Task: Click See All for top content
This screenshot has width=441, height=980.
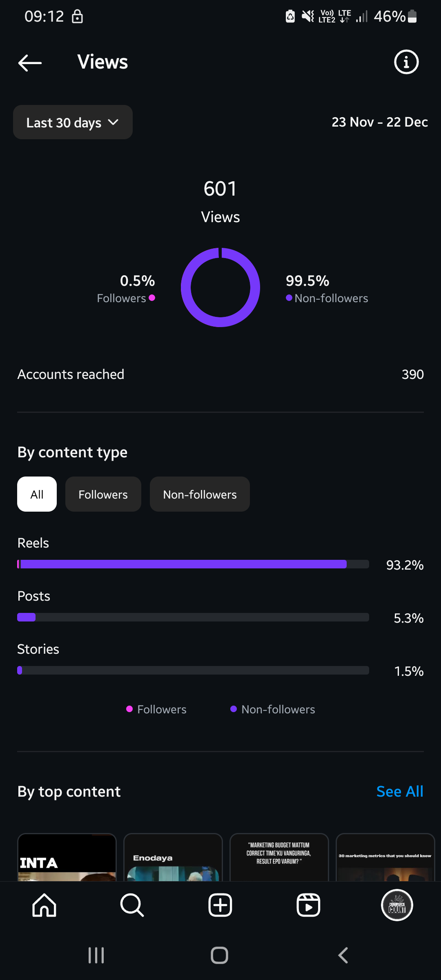Action: (399, 791)
